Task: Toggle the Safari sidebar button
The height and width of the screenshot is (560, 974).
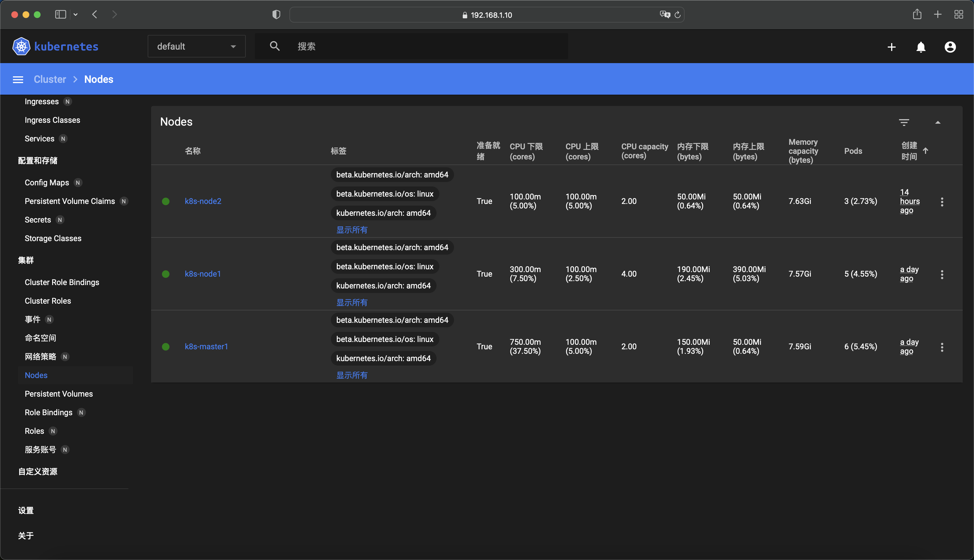Action: point(60,15)
